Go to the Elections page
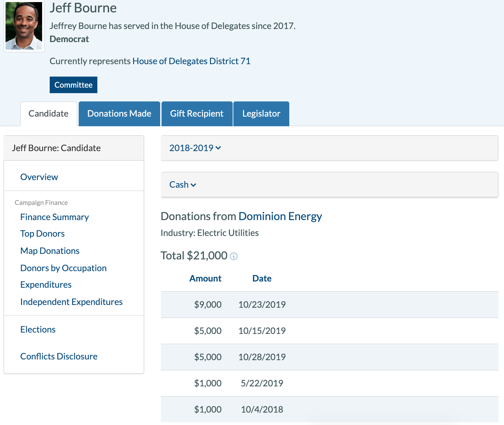Image resolution: width=504 pixels, height=425 pixels. (x=38, y=329)
